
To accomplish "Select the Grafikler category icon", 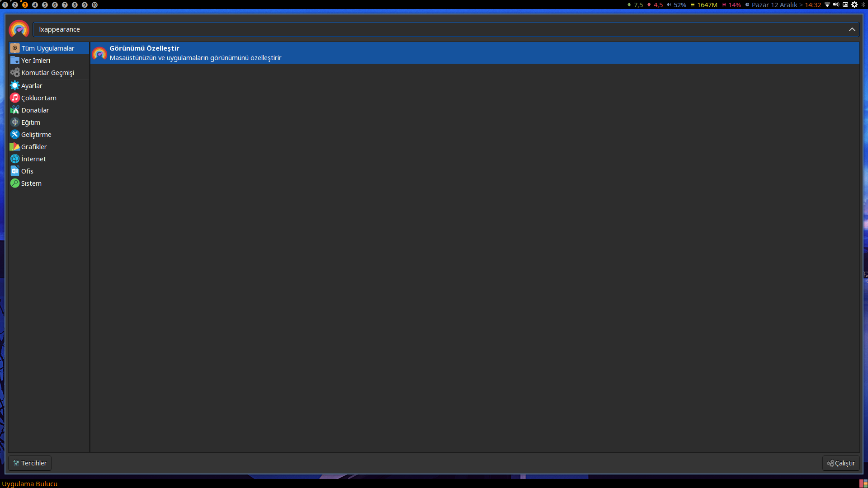I will [x=15, y=147].
